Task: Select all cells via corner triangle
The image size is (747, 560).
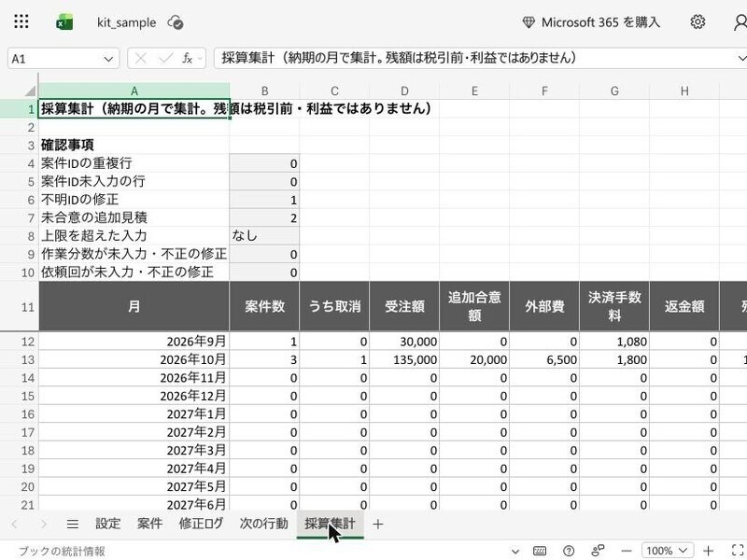Action: click(31, 91)
